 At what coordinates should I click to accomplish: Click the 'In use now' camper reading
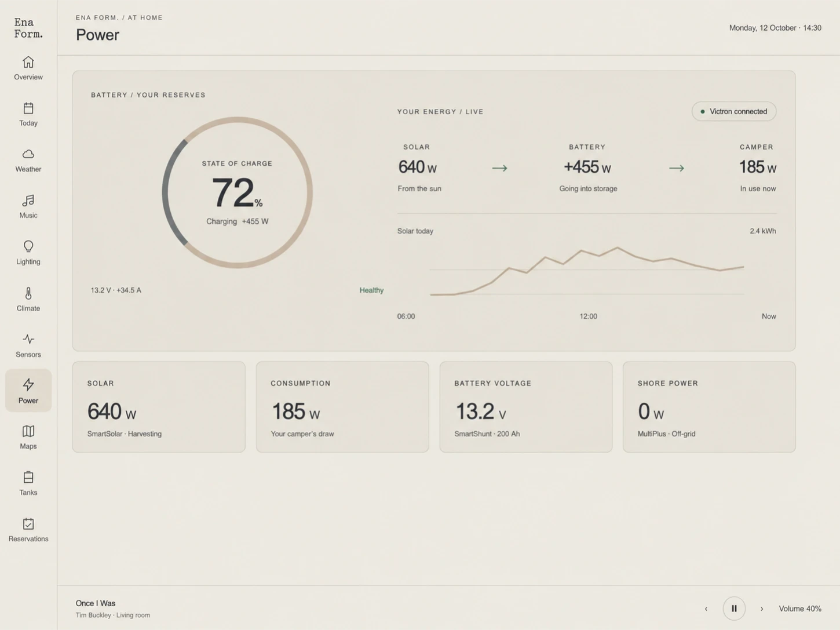click(758, 188)
